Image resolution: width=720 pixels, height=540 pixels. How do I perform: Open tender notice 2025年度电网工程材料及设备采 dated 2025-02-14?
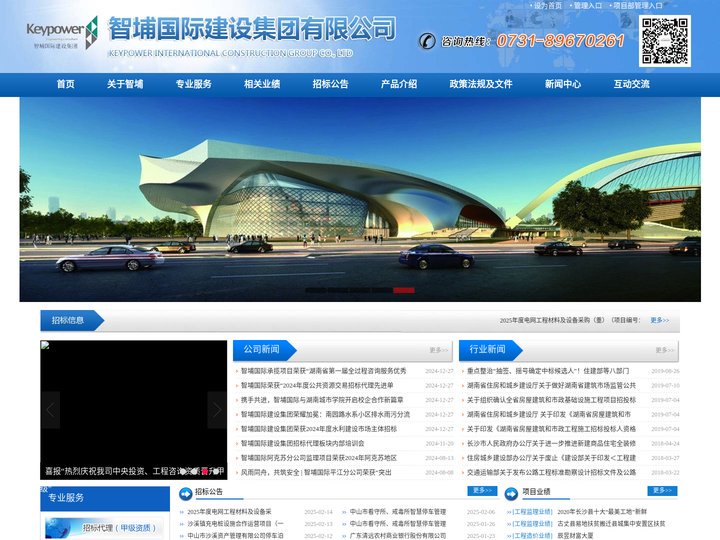point(229,512)
